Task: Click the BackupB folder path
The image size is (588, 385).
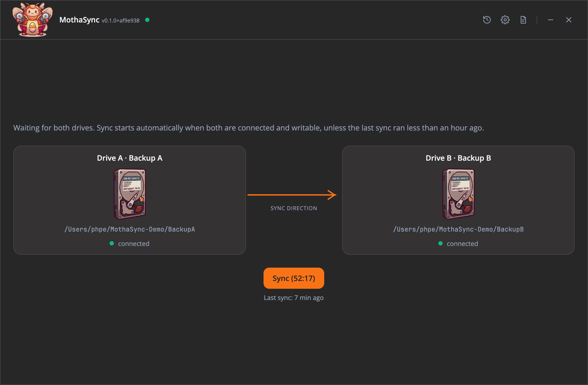Action: coord(458,229)
